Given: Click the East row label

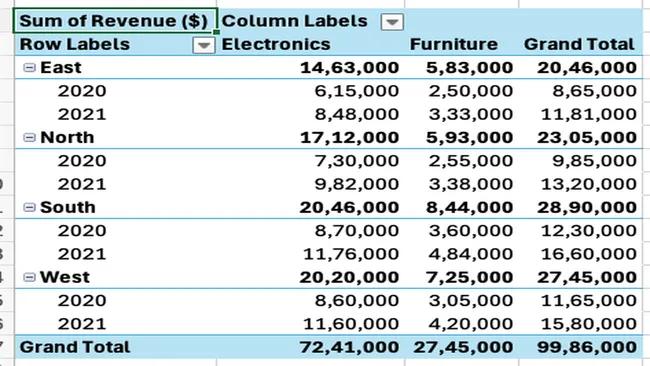Looking at the screenshot, I should pos(61,68).
